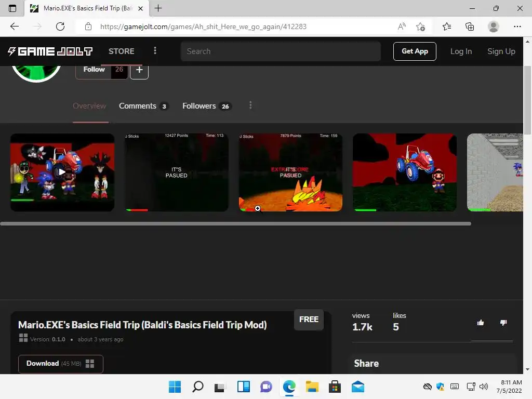Viewport: 532px width, 399px height.
Task: Open the blue kart and Mario screenshot
Action: point(404,172)
